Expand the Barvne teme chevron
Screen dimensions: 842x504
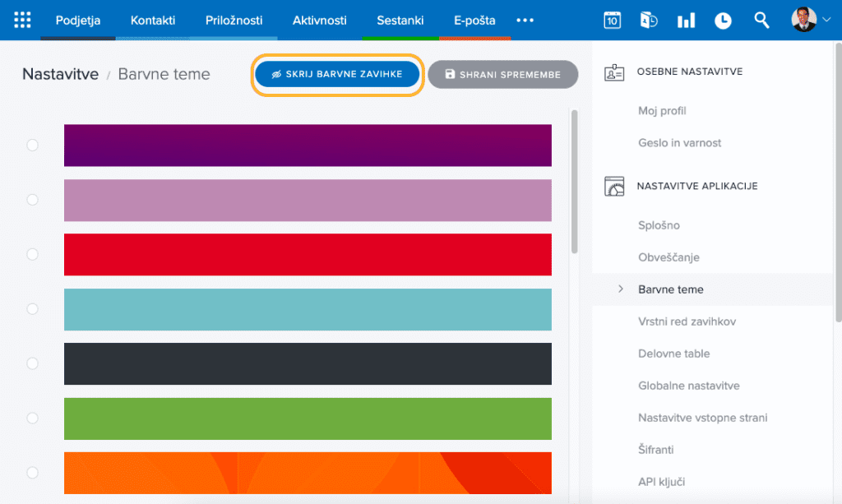tap(621, 289)
